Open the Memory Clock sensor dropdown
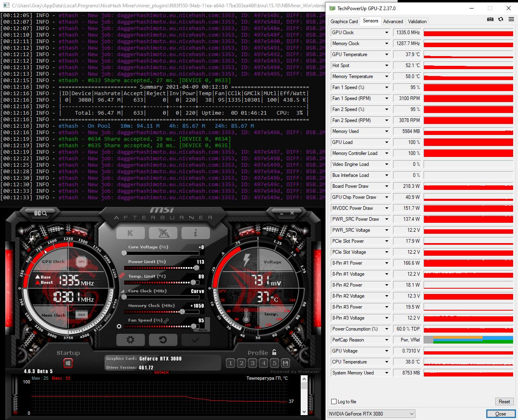 pos(387,44)
